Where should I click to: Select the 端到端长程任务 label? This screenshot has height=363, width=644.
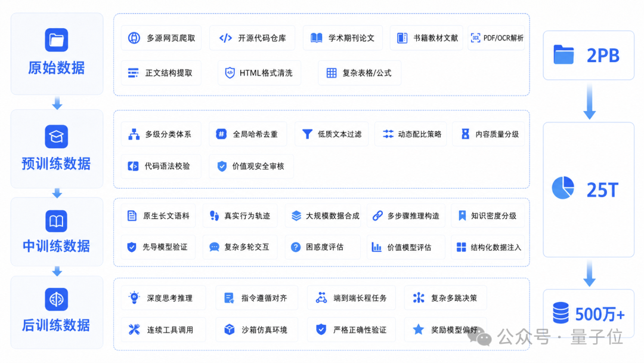tap(360, 298)
